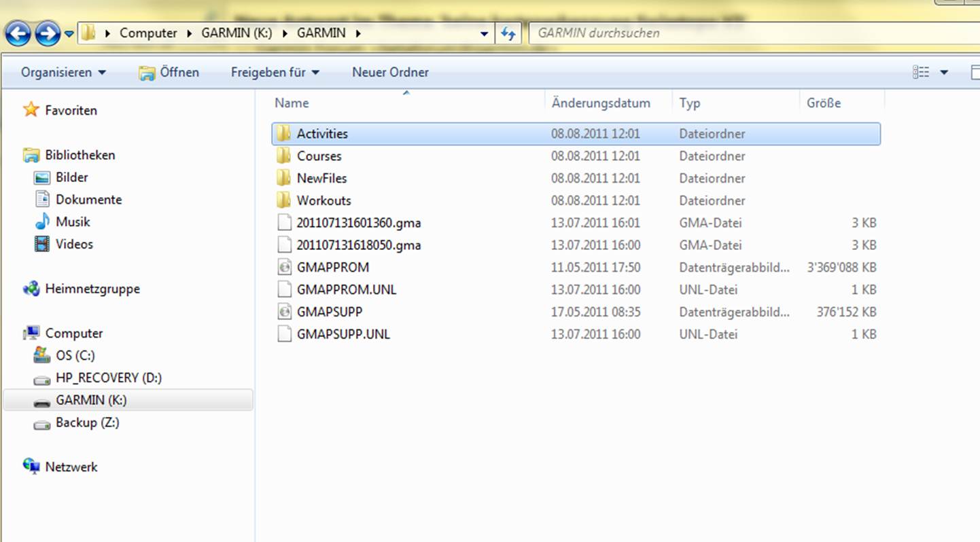Image resolution: width=980 pixels, height=542 pixels.
Task: Select the file name GMAPSUPP.UNL
Action: coord(343,334)
